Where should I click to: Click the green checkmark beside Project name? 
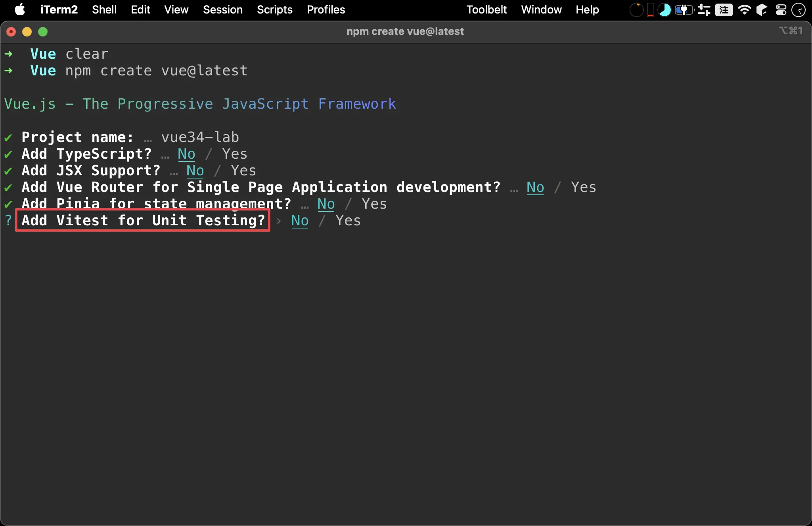(x=8, y=138)
